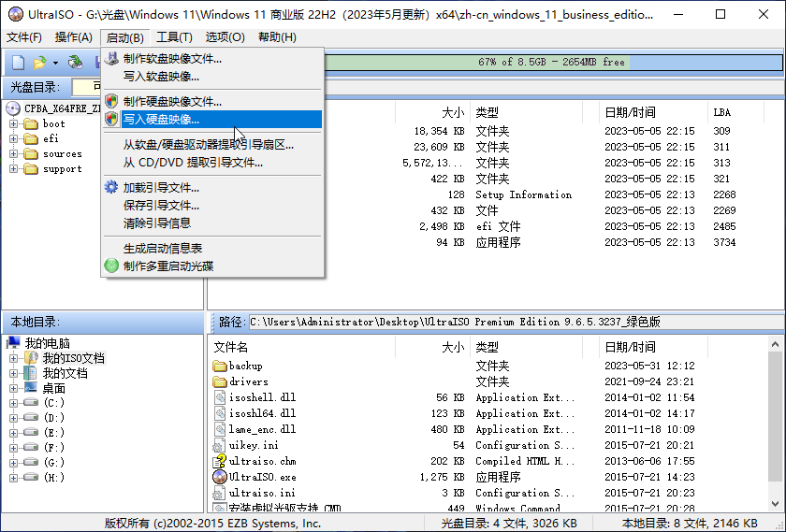The height and width of the screenshot is (532, 786).
Task: Select the drivers folder icon in file list
Action: coord(220,382)
